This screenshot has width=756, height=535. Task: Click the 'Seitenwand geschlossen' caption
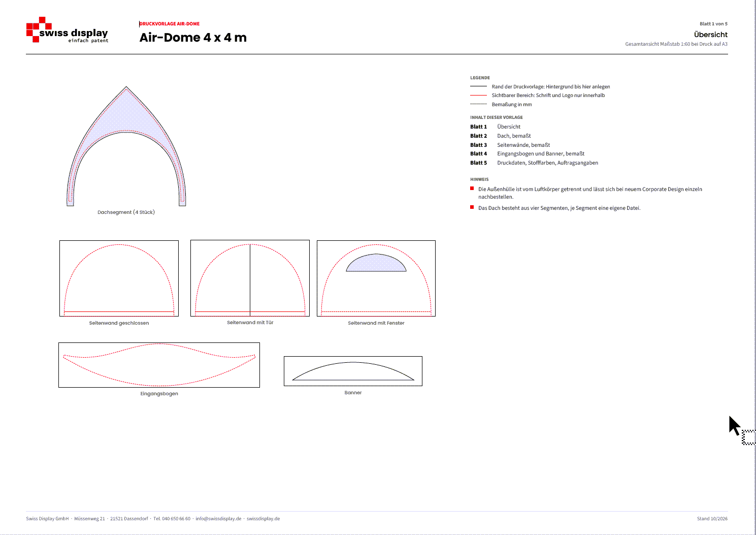point(119,323)
